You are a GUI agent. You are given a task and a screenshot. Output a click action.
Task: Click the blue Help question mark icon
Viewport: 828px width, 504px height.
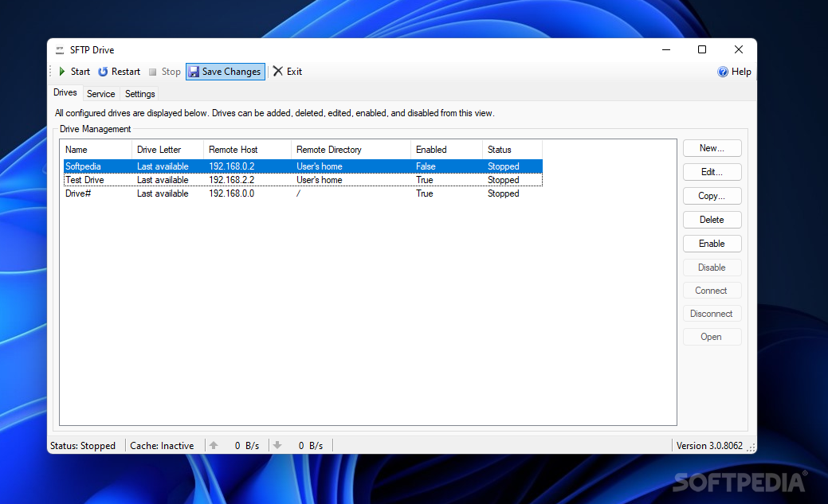pos(722,72)
